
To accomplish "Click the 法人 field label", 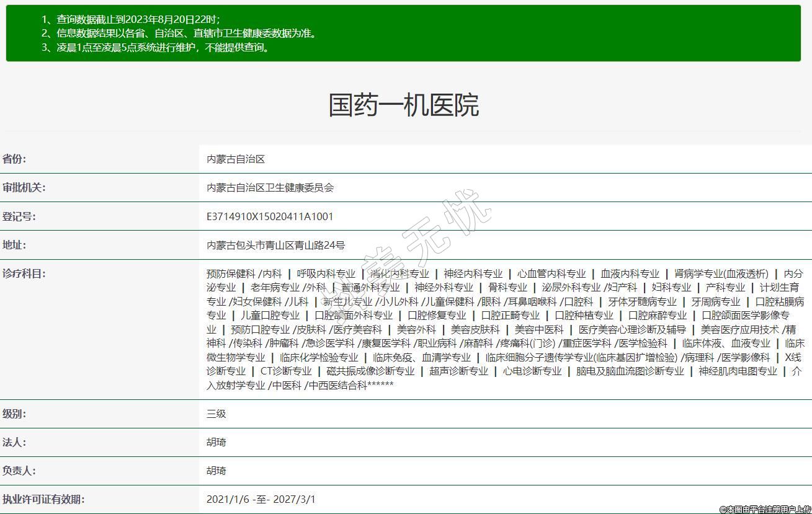I will click(14, 442).
